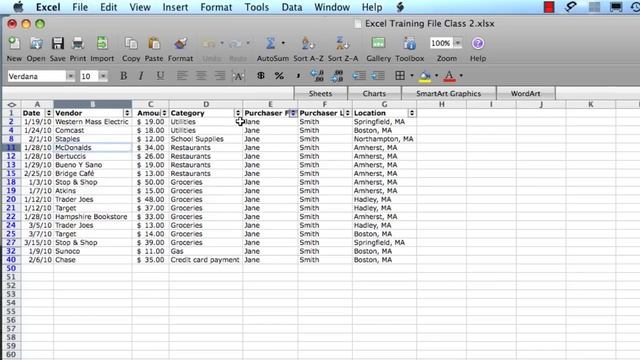
Task: Copy selection with the Copy icon
Action: click(131, 44)
